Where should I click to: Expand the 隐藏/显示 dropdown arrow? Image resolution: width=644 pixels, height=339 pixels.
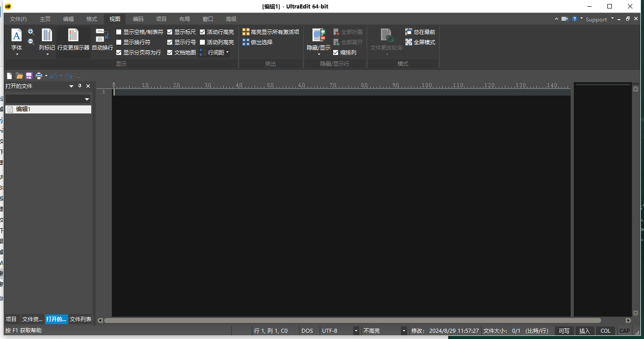(x=319, y=54)
